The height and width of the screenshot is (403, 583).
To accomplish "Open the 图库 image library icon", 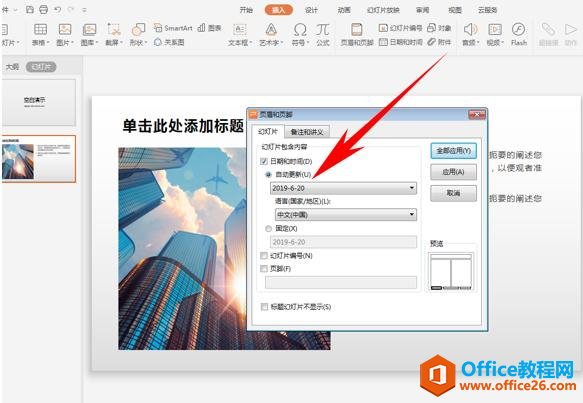I will 89,29.
